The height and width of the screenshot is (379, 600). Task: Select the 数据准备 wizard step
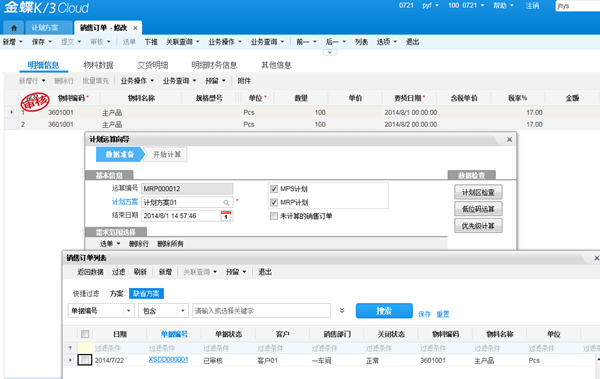(x=120, y=154)
